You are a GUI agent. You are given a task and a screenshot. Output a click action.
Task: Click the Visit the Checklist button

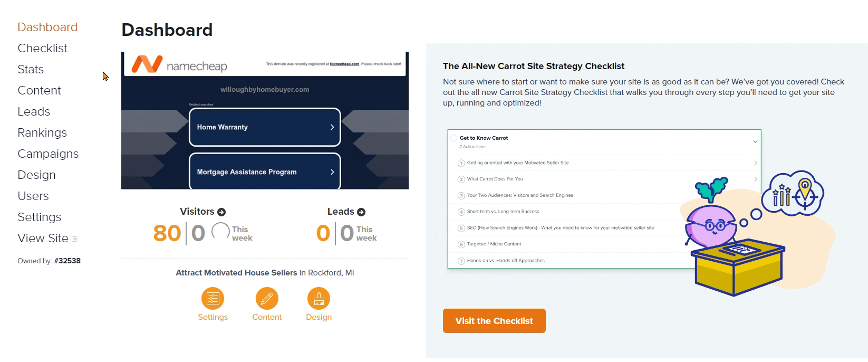tap(494, 321)
